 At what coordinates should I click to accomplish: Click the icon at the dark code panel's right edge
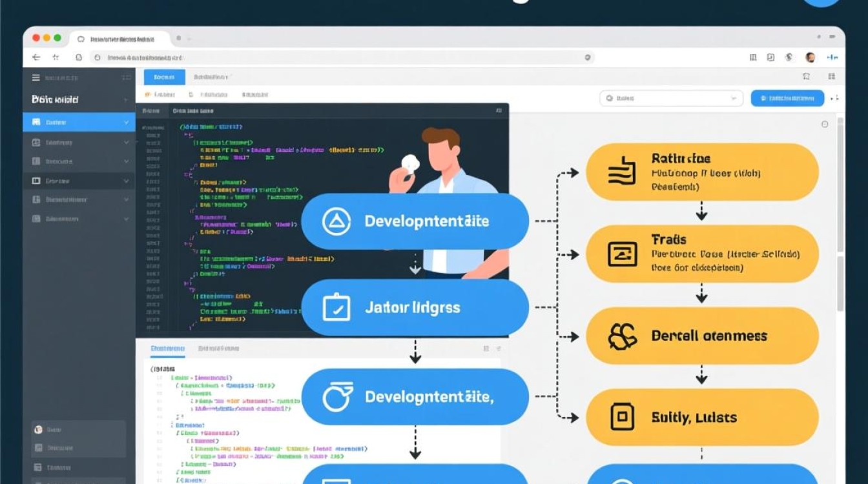[x=498, y=111]
